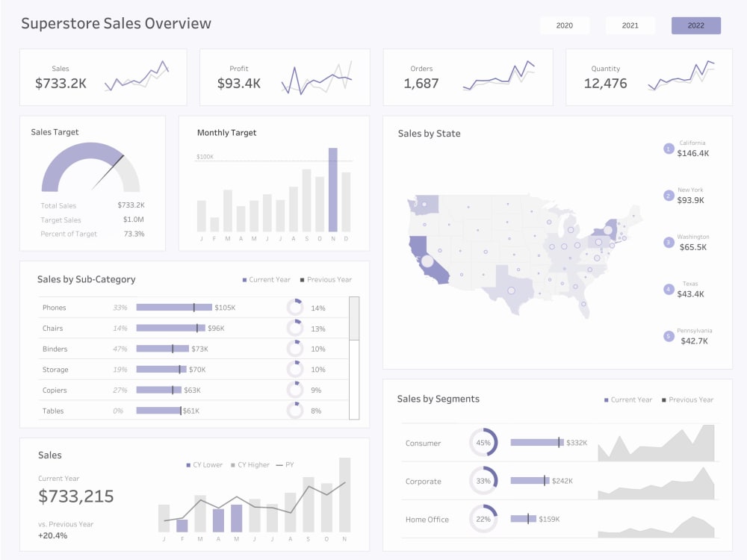Toggle the CY Higher legend in Sales chart

249,464
